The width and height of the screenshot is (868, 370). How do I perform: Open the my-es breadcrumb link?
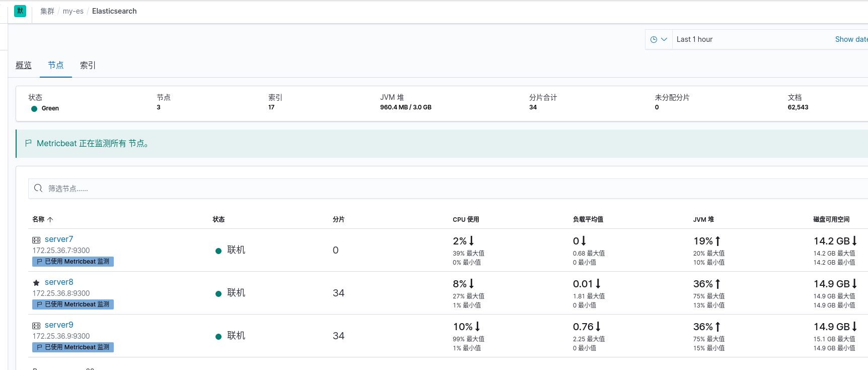click(x=73, y=11)
